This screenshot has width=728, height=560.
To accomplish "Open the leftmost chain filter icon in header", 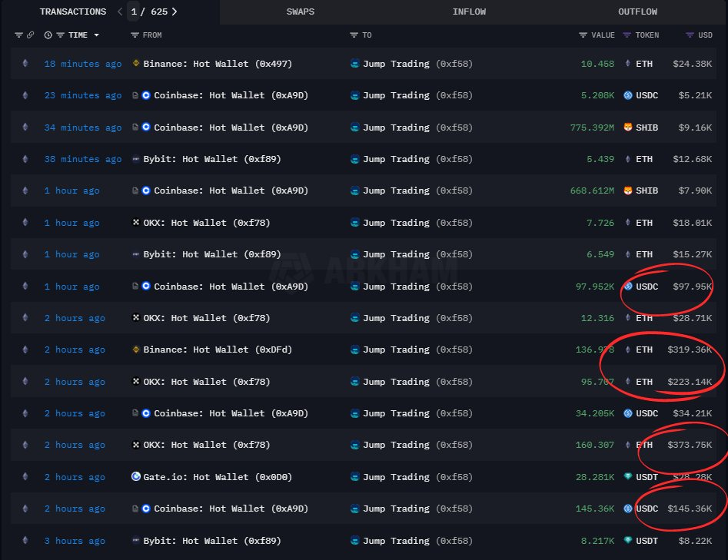I will 18,35.
